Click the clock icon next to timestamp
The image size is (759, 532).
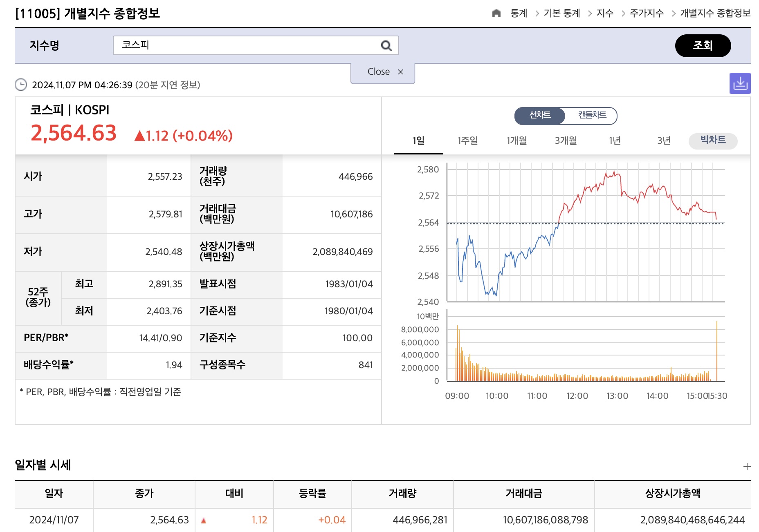pyautogui.click(x=21, y=85)
